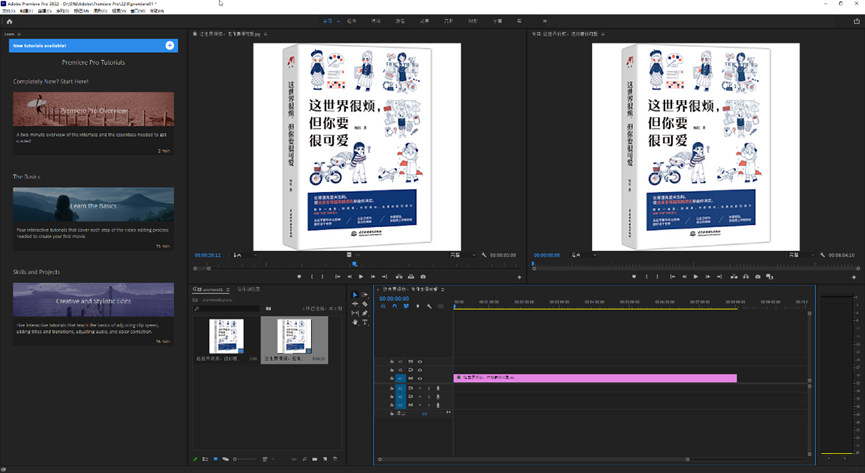The width and height of the screenshot is (865, 473).
Task: Toggle V2 track output eye
Action: tap(420, 370)
